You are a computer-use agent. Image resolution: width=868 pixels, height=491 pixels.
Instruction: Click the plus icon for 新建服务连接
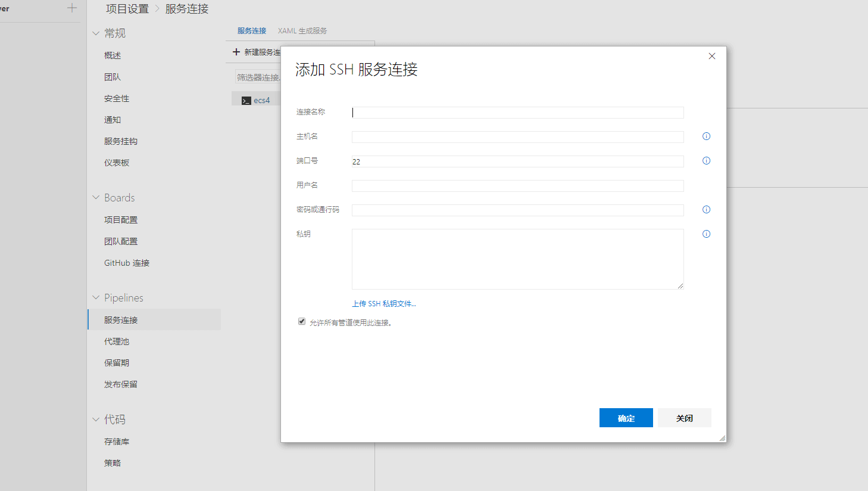236,52
